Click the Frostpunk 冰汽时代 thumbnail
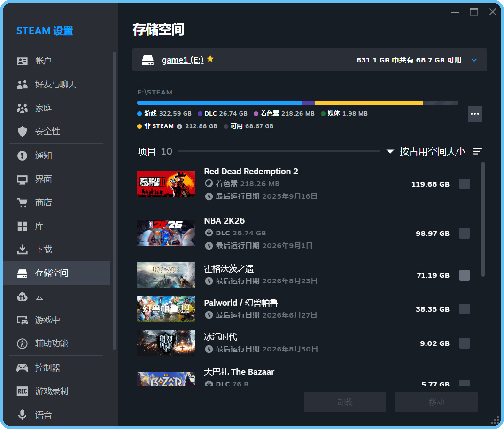Viewport: 504px width, 429px height. pyautogui.click(x=166, y=343)
